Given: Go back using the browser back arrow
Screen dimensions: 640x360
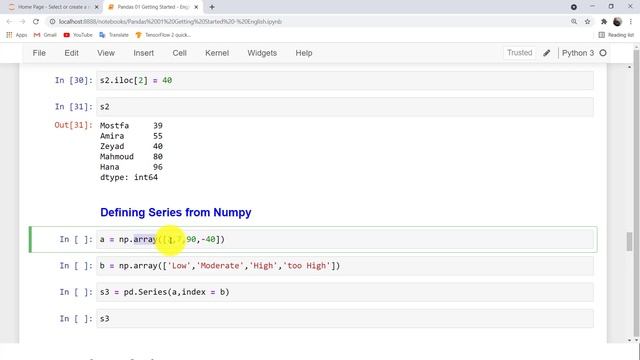Looking at the screenshot, I should [x=9, y=22].
